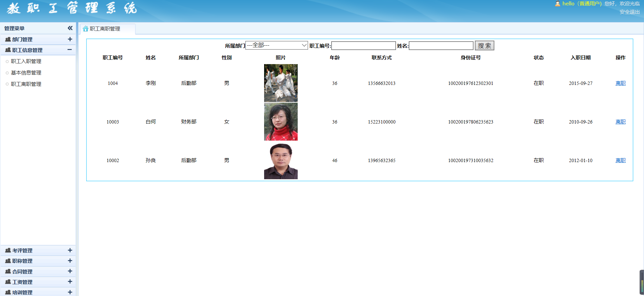Viewport: 644px width, 296px height.
Task: Focus the 职工编号 input field
Action: point(363,46)
